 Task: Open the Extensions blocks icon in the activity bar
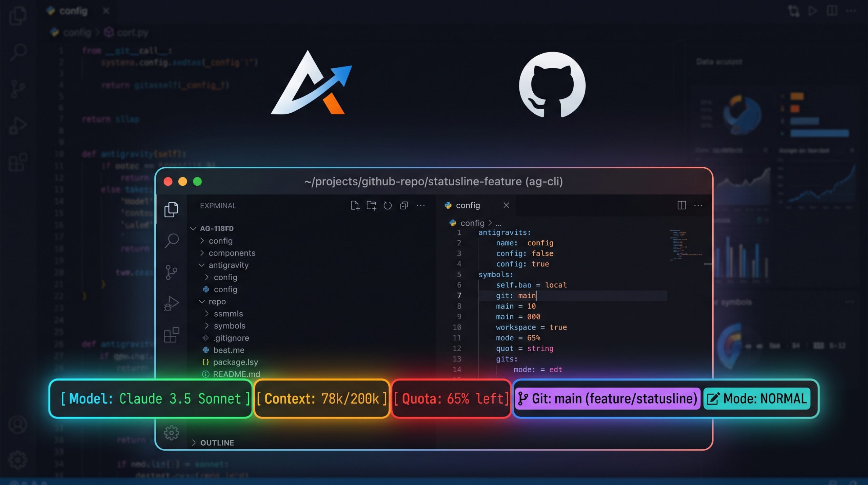(x=171, y=335)
